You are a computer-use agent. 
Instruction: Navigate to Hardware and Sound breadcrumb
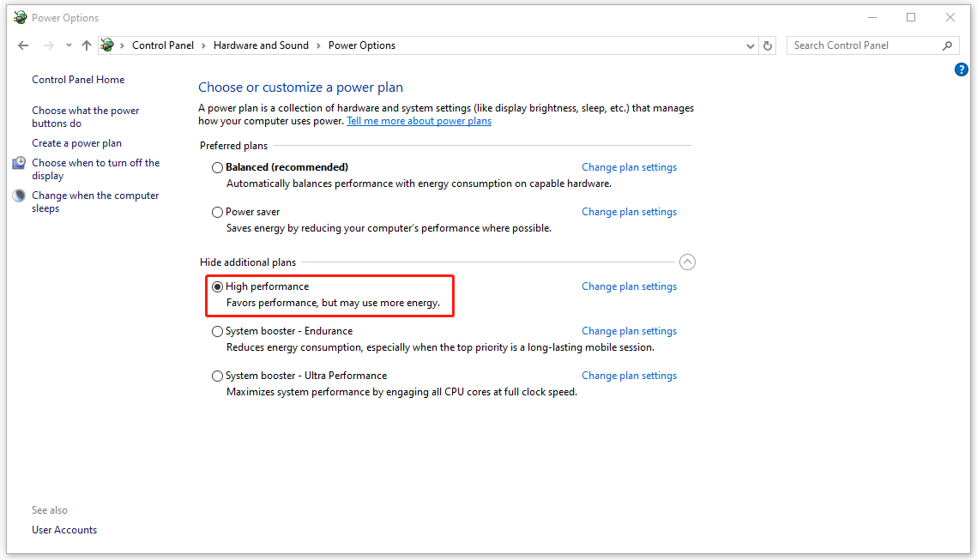point(261,45)
